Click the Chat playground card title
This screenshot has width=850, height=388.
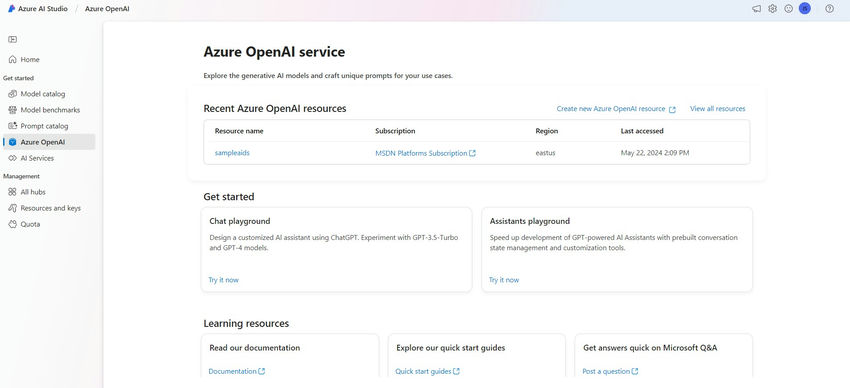[x=240, y=221]
